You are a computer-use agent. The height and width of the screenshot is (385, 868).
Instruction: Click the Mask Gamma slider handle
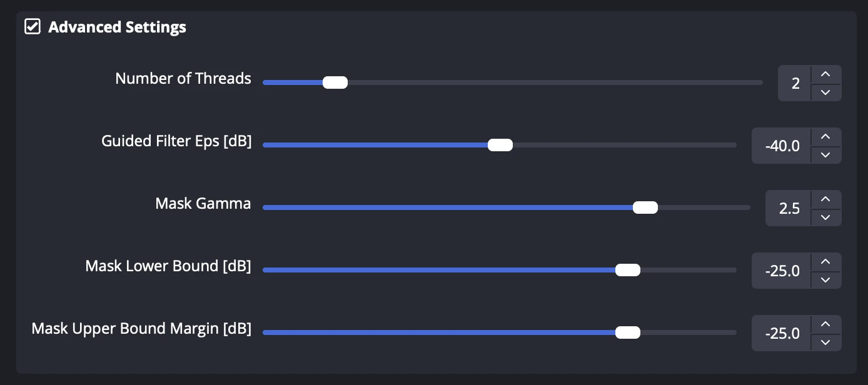(645, 207)
